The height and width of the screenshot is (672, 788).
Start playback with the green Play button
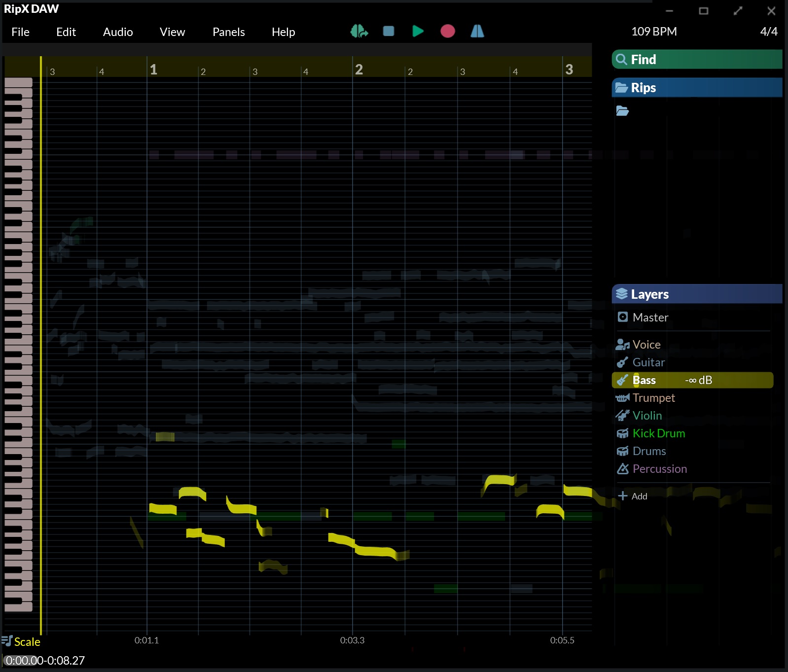pyautogui.click(x=418, y=32)
